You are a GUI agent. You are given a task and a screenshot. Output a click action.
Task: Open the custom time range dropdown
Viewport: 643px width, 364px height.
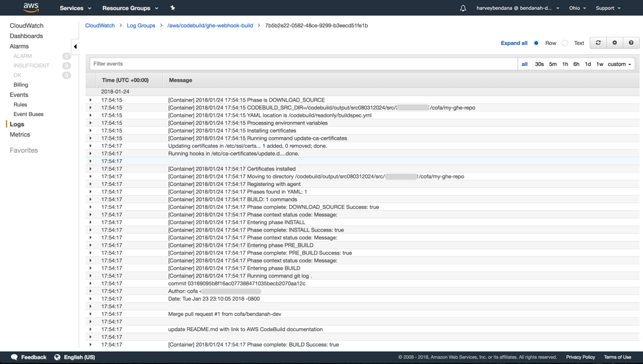[x=619, y=64]
